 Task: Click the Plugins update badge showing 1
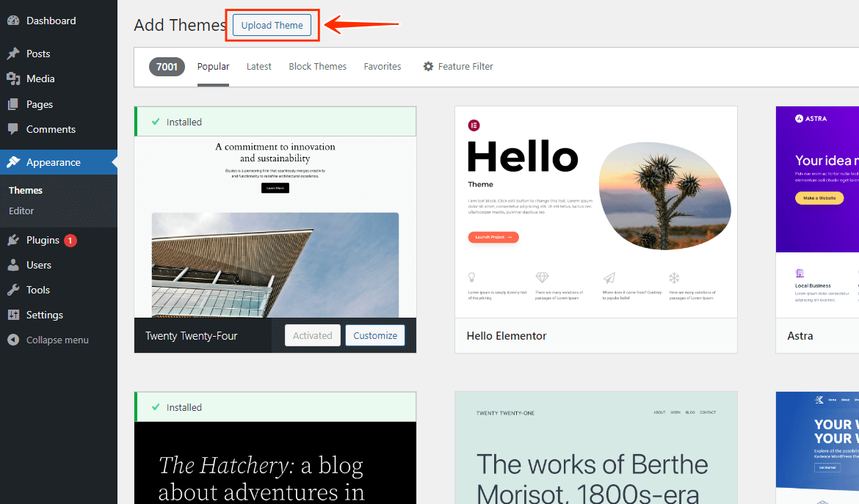70,240
